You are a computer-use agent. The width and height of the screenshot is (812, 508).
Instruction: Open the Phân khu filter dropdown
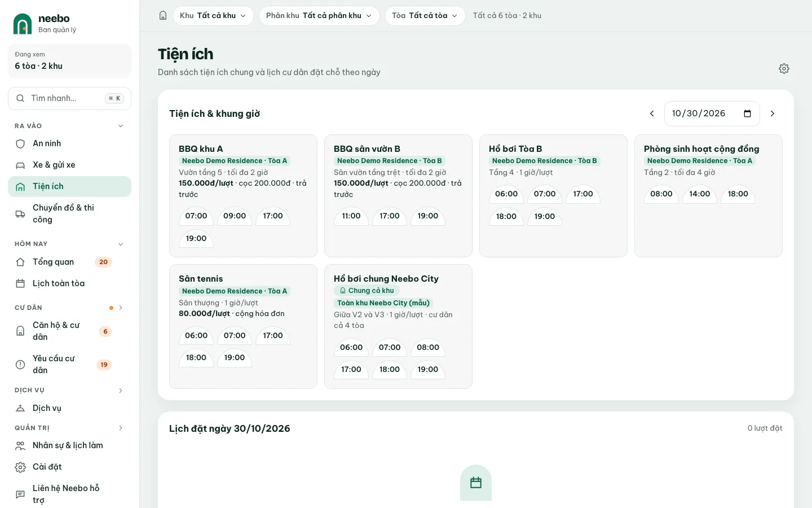tap(319, 16)
